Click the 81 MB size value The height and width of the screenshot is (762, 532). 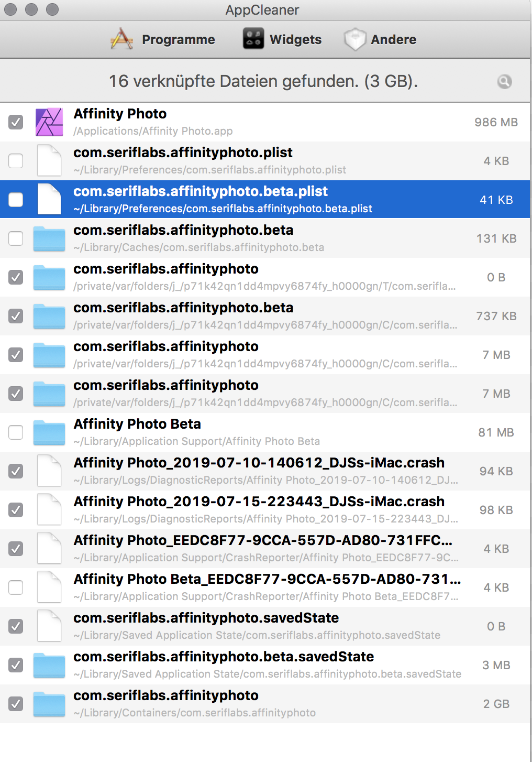[496, 432]
